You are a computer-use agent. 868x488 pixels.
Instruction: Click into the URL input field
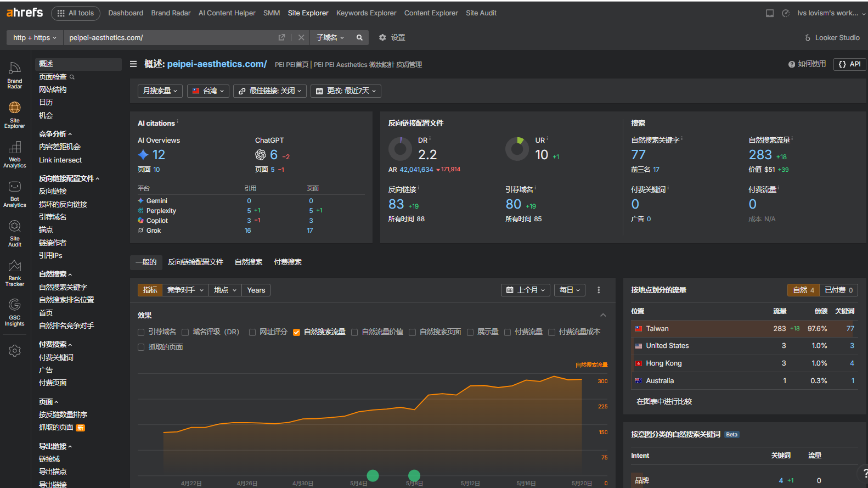(170, 37)
